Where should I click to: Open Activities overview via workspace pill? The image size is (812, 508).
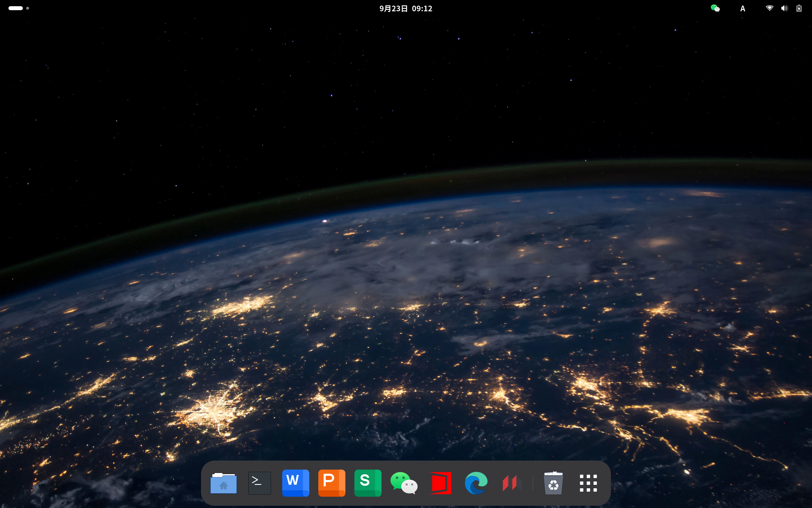16,8
